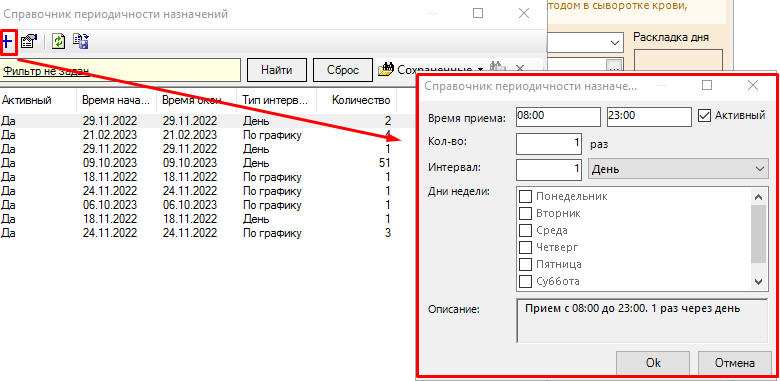
Task: Enable the Среда day checkbox
Action: pyautogui.click(x=525, y=230)
